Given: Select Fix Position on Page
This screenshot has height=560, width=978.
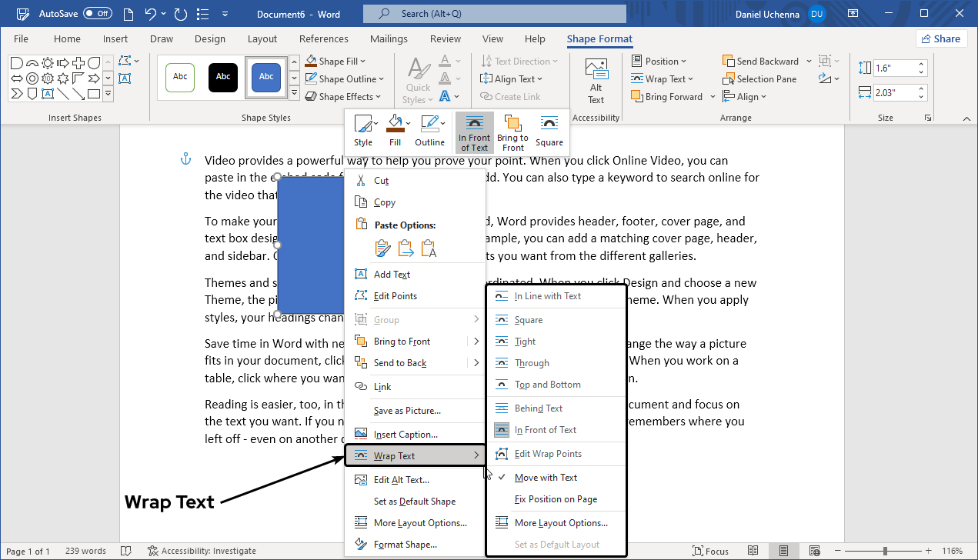Looking at the screenshot, I should [556, 498].
